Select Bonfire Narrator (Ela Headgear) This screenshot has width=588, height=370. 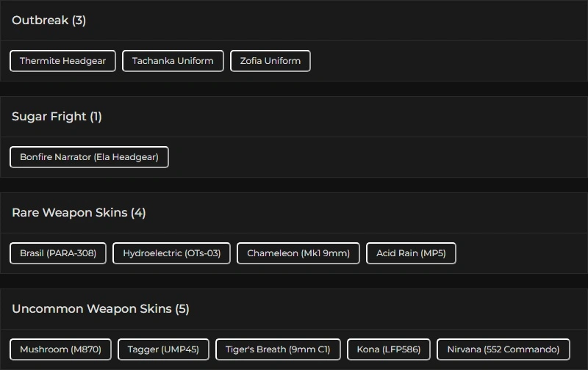click(x=89, y=157)
